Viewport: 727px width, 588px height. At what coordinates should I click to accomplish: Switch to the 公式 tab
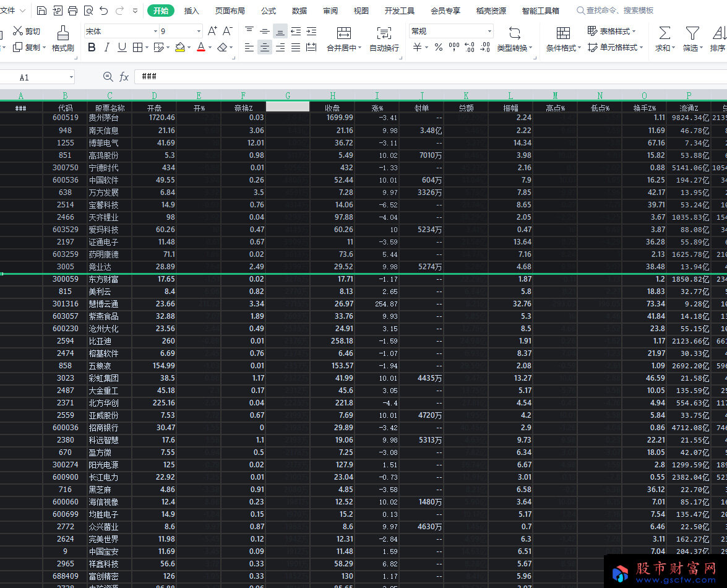[269, 10]
